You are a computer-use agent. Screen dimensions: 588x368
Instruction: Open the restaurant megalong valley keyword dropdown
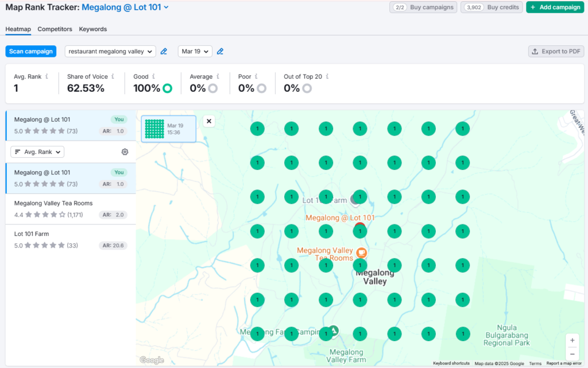pyautogui.click(x=110, y=51)
